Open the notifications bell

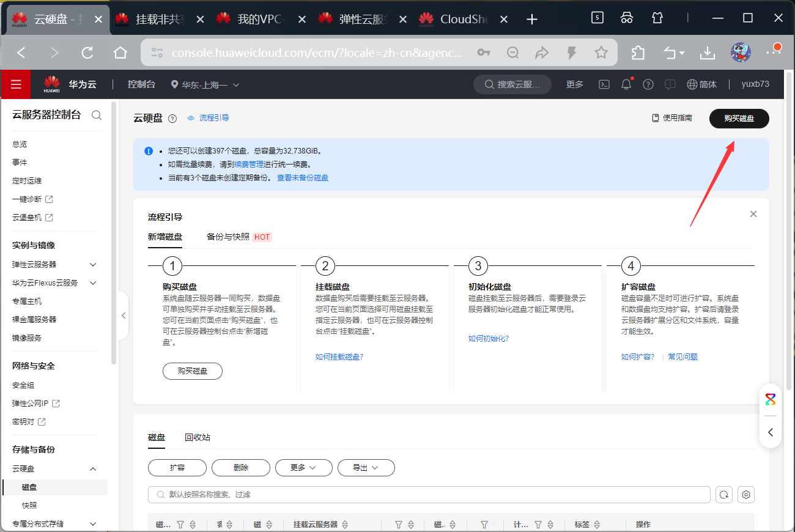(626, 84)
